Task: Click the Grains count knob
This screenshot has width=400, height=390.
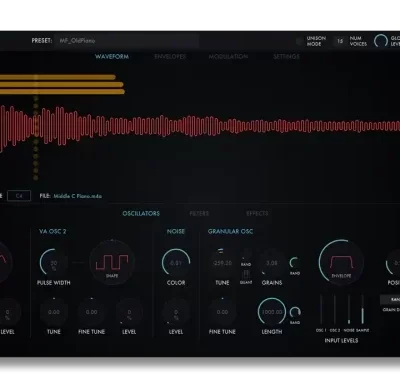Action: [272, 263]
